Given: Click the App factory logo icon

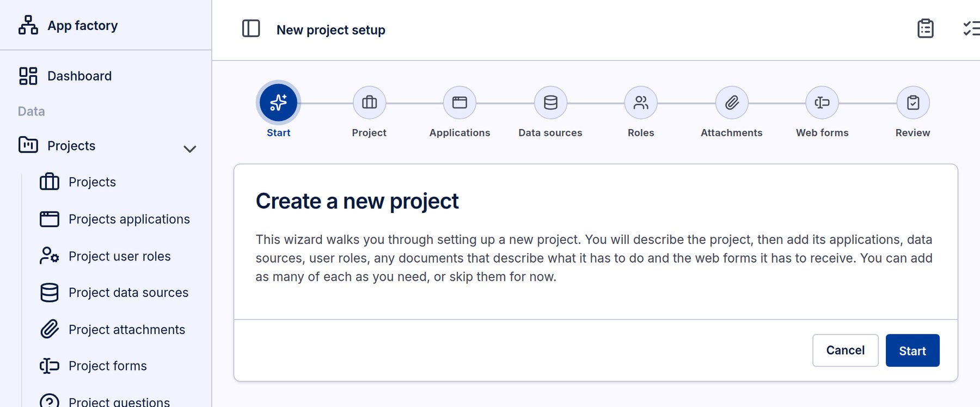Looking at the screenshot, I should click(x=28, y=25).
